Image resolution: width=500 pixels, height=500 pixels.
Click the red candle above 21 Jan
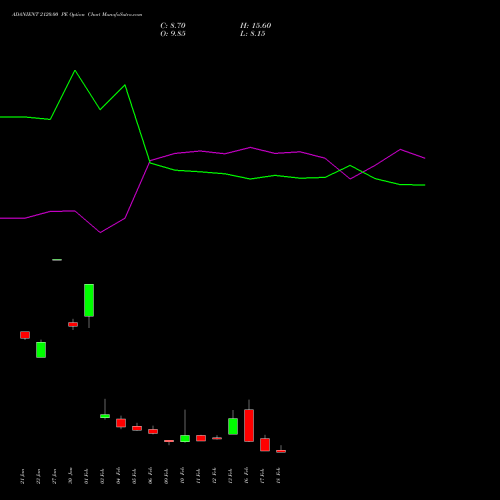[x=25, y=335]
